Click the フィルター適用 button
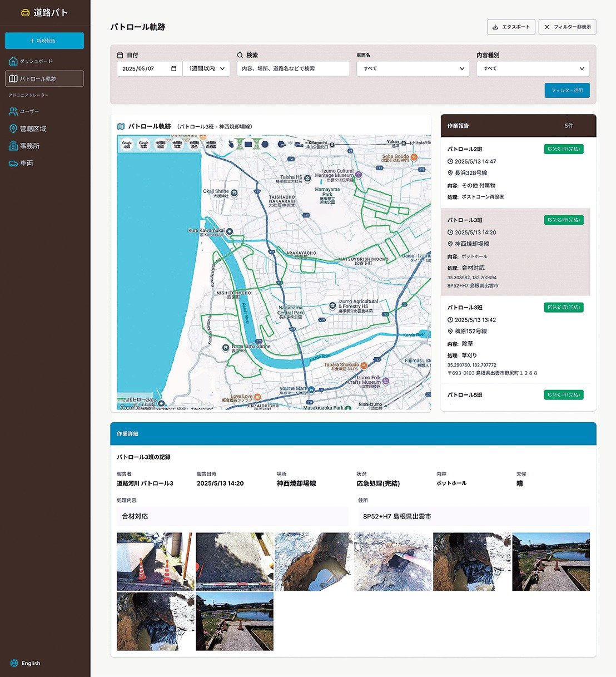Image resolution: width=616 pixels, height=677 pixels. click(567, 90)
